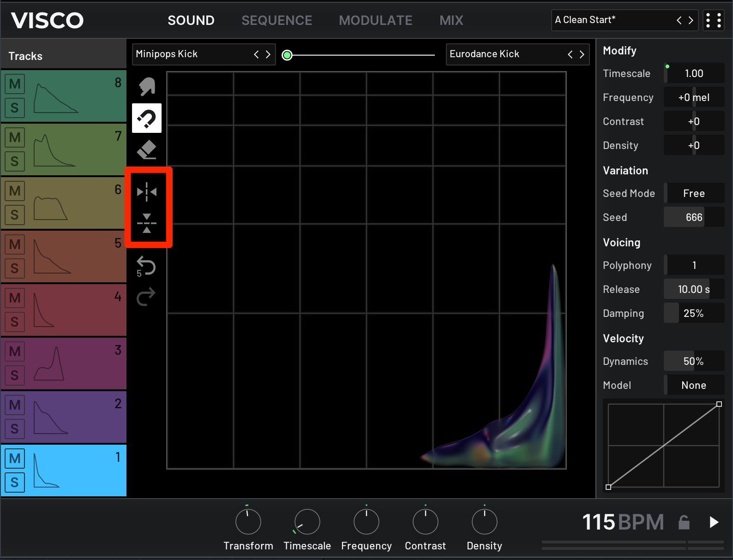
Task: Select track 3 waveform thumbnail
Action: (49, 363)
